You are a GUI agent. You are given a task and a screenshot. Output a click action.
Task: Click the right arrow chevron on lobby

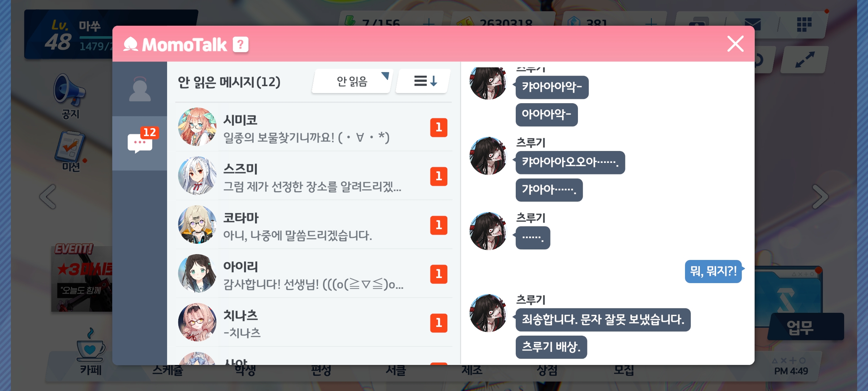coord(820,197)
